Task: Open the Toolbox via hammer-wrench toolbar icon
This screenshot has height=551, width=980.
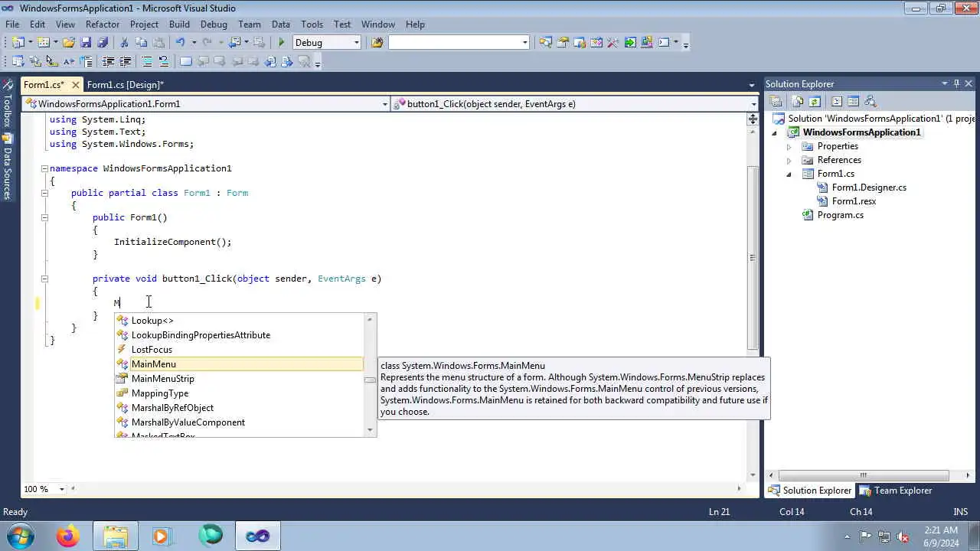Action: click(x=612, y=43)
